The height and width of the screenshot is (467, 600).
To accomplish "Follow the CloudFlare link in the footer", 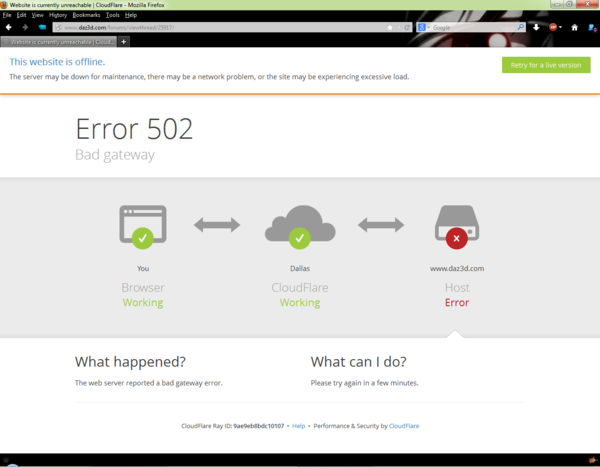I will (404, 426).
